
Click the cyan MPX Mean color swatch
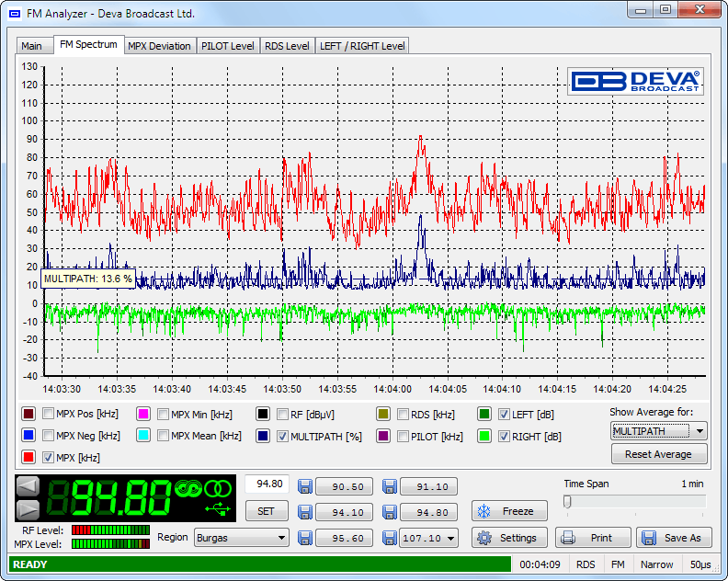(143, 435)
